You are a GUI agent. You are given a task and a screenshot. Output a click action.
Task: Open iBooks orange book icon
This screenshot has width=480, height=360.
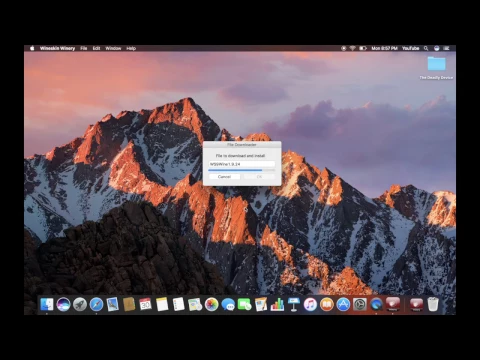click(327, 304)
